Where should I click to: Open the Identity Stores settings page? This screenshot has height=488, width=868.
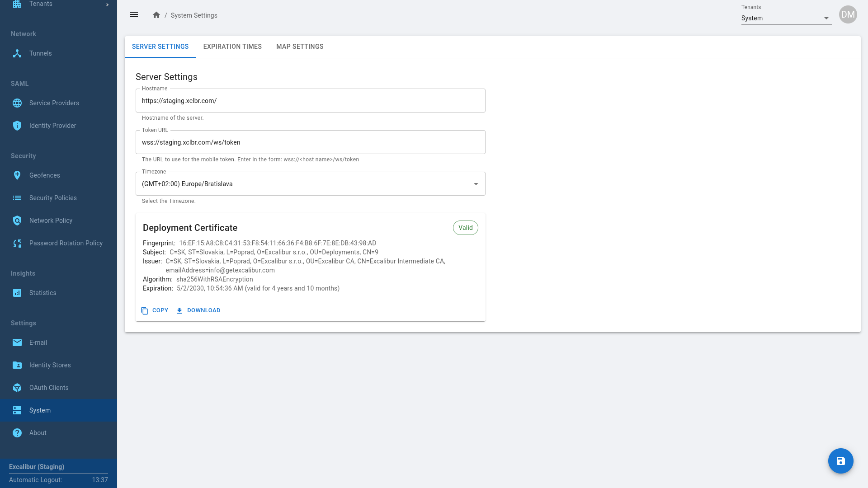click(x=50, y=365)
